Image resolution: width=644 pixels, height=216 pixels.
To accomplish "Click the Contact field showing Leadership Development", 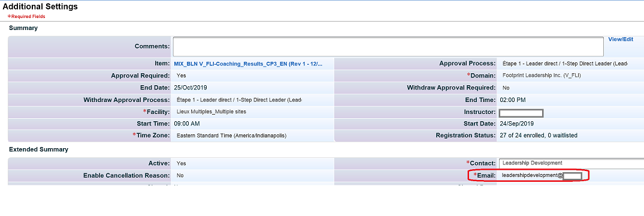I will (x=572, y=163).
